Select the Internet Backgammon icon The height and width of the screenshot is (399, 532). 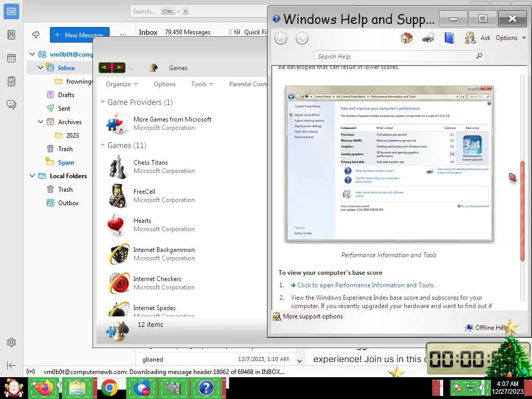pos(119,254)
